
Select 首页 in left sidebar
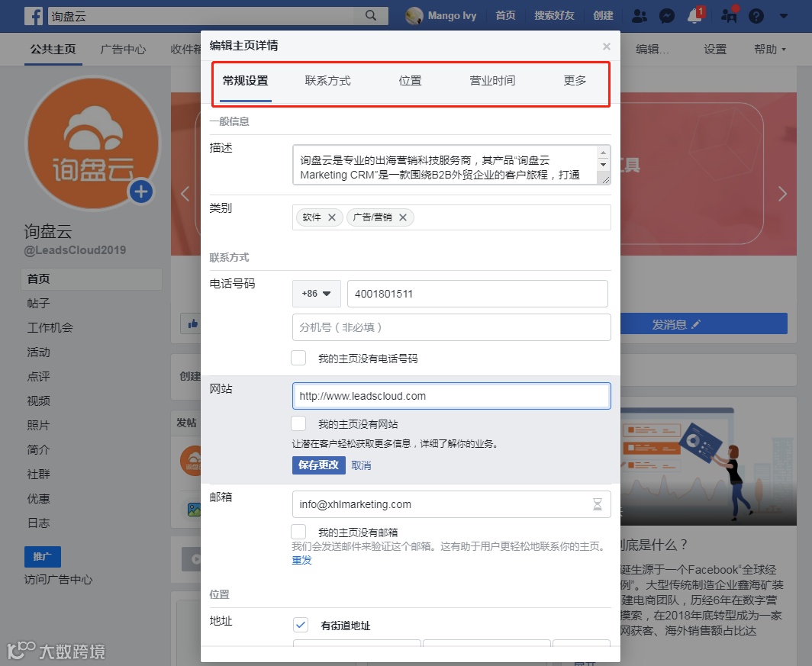coord(92,279)
